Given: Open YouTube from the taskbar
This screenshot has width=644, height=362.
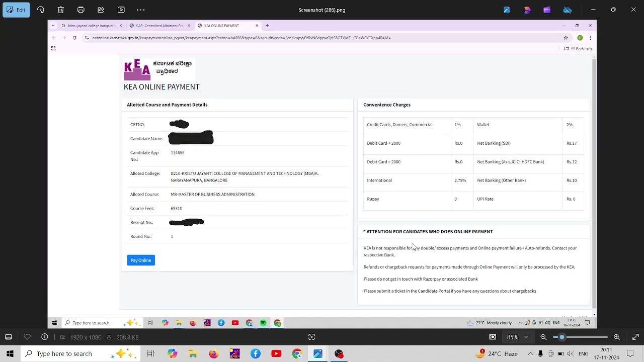Looking at the screenshot, I should tap(276, 354).
